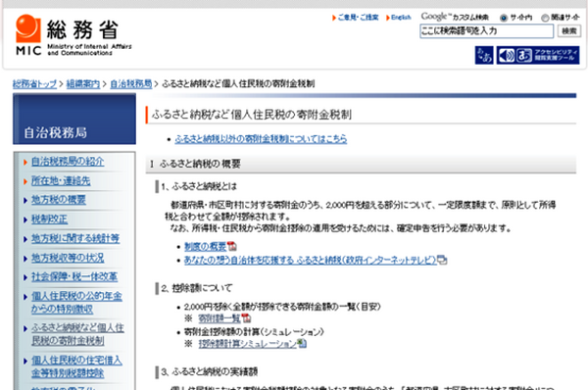Open 地方税の概要 in the sidebar

(x=59, y=200)
